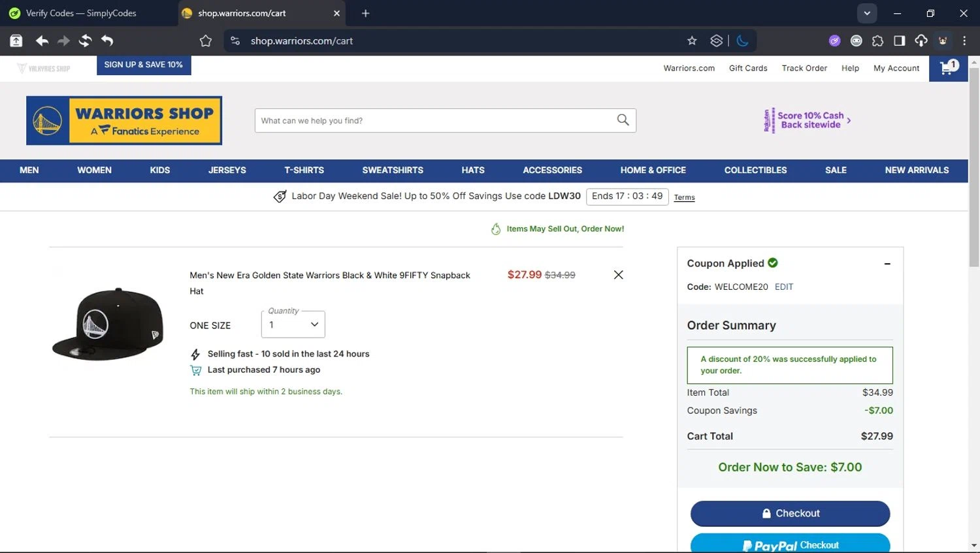Open the browser three-dot menu
The image size is (980, 553).
(x=964, y=41)
